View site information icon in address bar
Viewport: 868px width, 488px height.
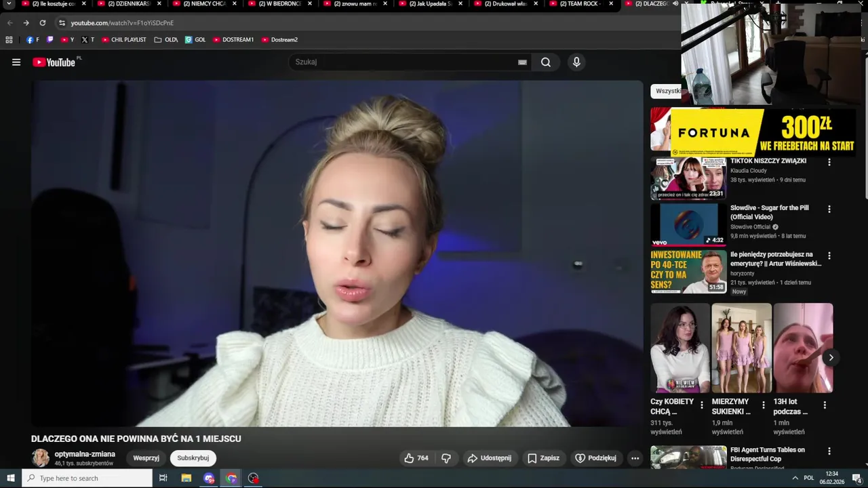(x=62, y=22)
